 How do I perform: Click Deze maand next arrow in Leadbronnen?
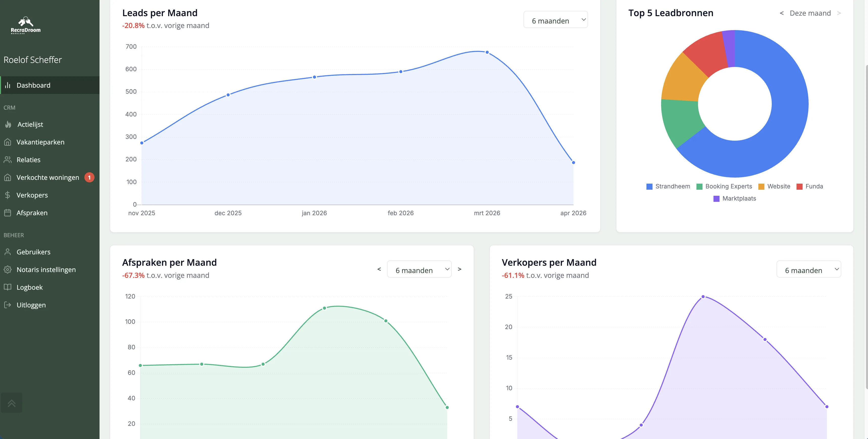(839, 13)
